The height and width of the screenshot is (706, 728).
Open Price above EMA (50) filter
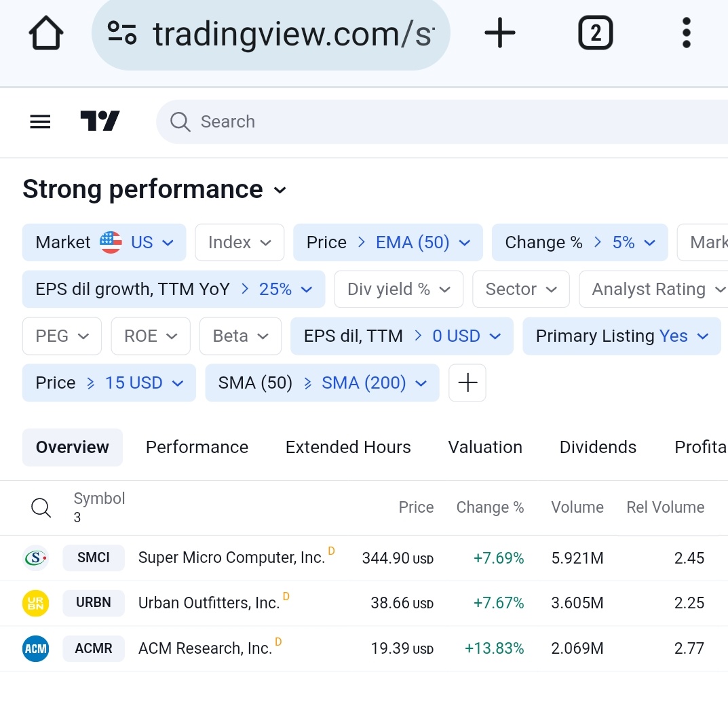(388, 242)
